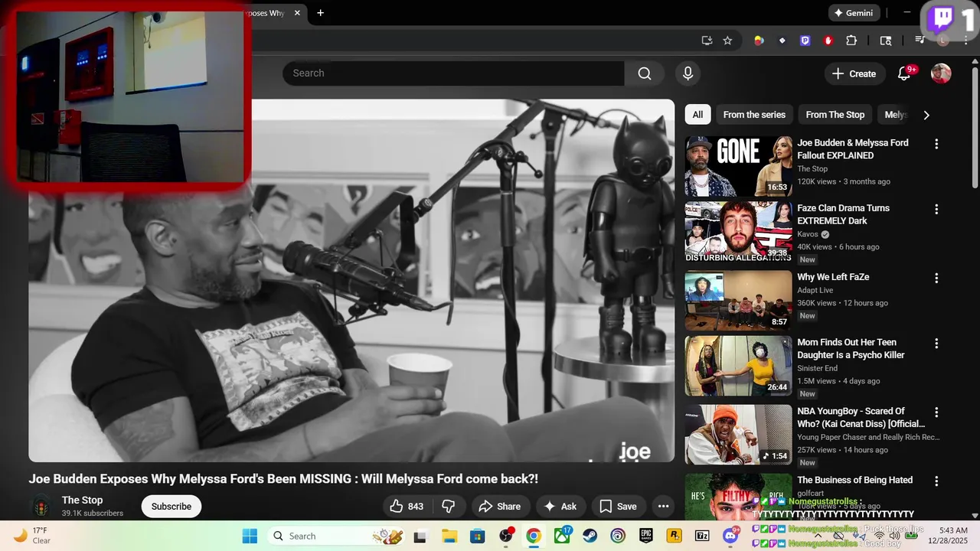This screenshot has height=551, width=980.
Task: Open Discord from the taskbar
Action: (x=730, y=536)
